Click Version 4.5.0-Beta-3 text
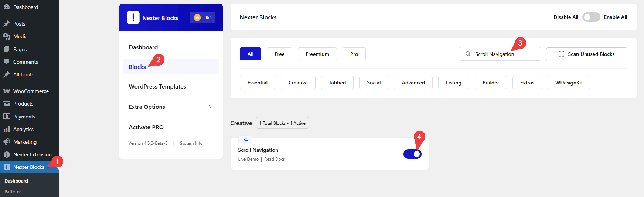The image size is (644, 197). (148, 143)
